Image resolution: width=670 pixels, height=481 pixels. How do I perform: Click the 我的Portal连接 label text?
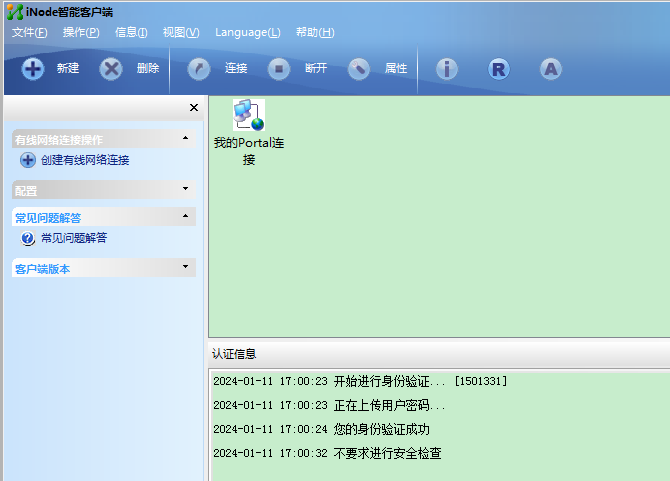click(249, 151)
